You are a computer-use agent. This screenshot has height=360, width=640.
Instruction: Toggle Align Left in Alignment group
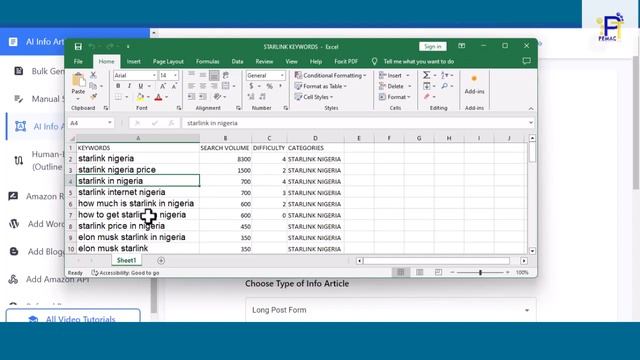(191, 86)
